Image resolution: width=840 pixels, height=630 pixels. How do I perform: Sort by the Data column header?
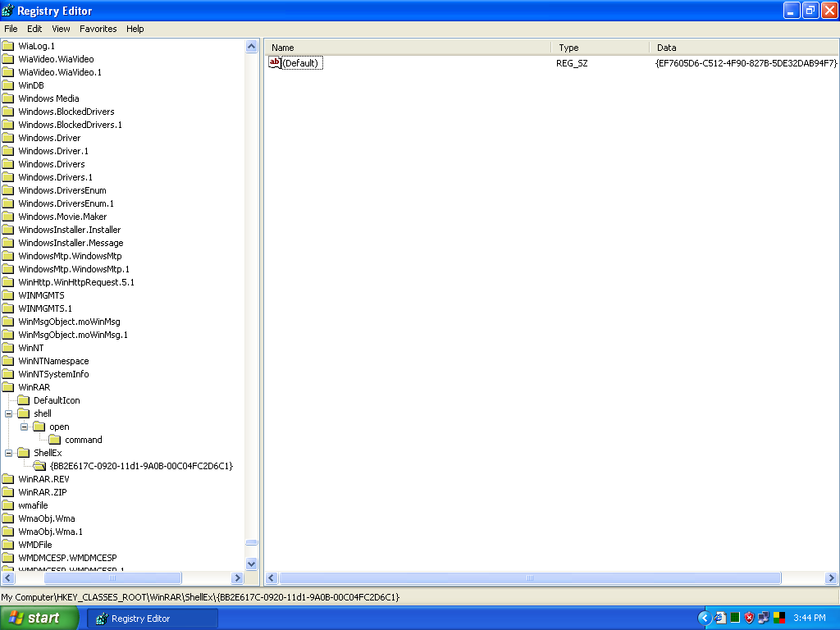[x=745, y=48]
